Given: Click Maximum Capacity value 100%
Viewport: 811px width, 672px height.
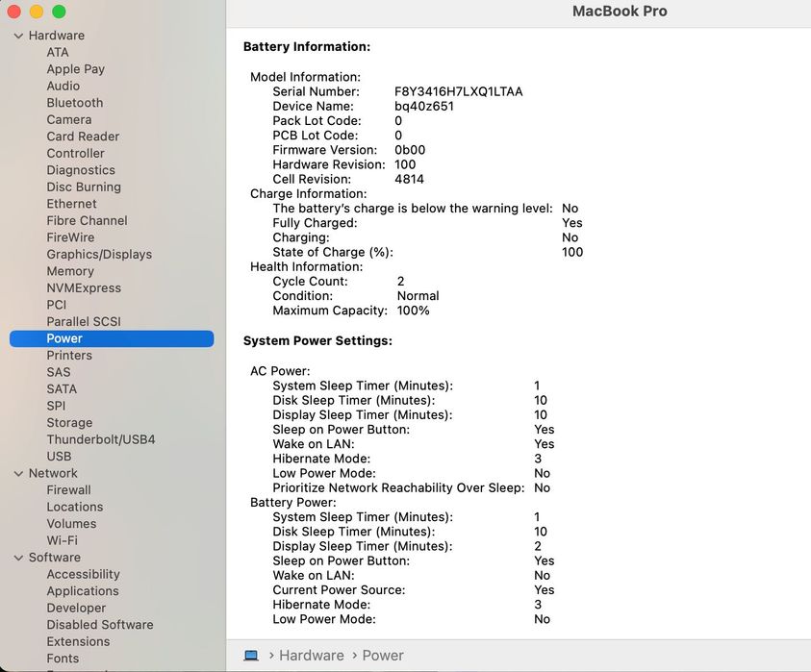Looking at the screenshot, I should (x=414, y=311).
